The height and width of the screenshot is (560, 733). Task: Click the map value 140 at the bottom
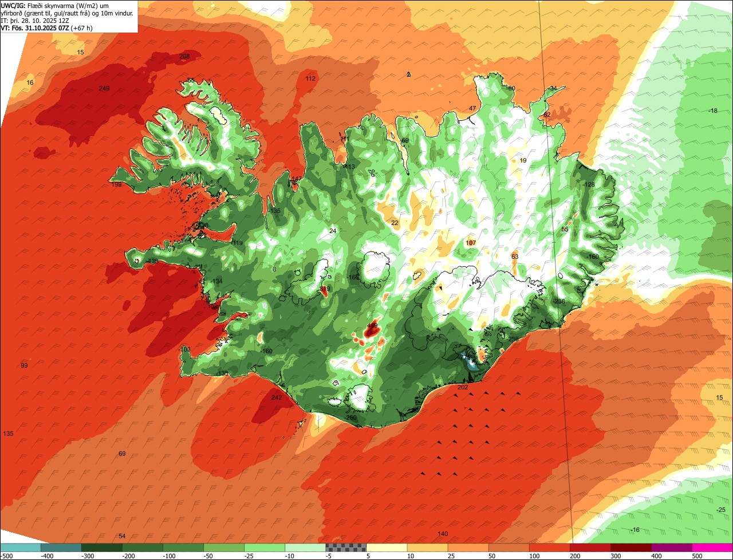click(443, 534)
